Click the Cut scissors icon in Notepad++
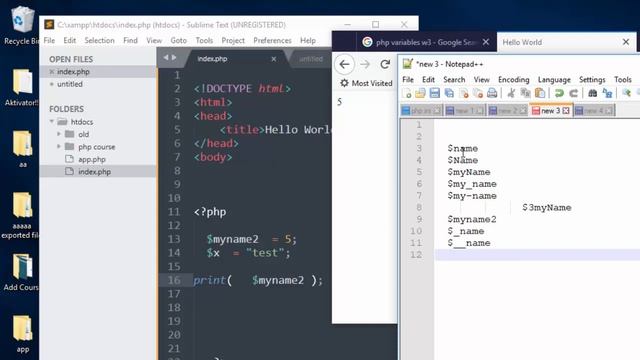This screenshot has height=360, width=640. click(511, 93)
